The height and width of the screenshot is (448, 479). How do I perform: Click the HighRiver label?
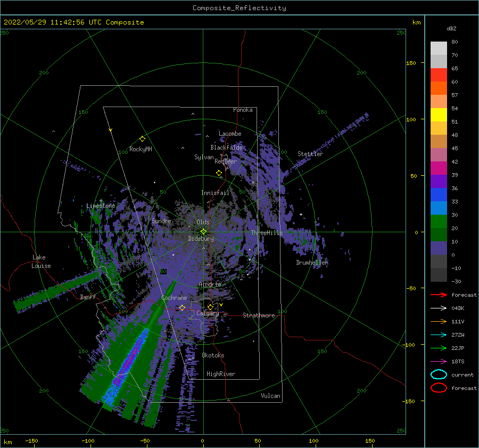tap(221, 374)
